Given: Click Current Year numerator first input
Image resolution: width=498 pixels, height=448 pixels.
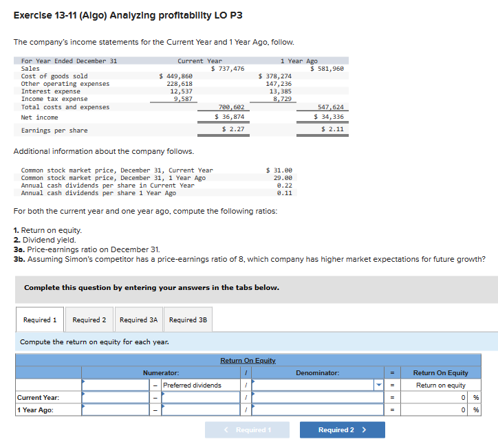Looking at the screenshot, I should click(x=116, y=397).
